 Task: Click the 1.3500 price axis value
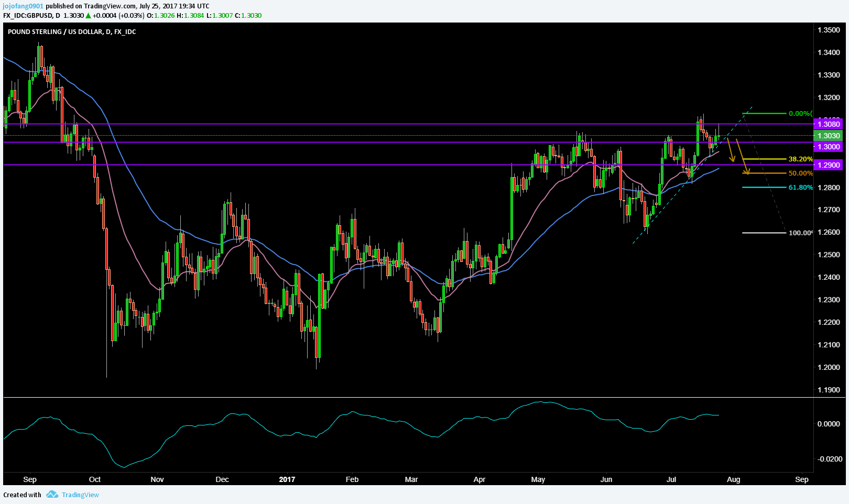point(829,30)
